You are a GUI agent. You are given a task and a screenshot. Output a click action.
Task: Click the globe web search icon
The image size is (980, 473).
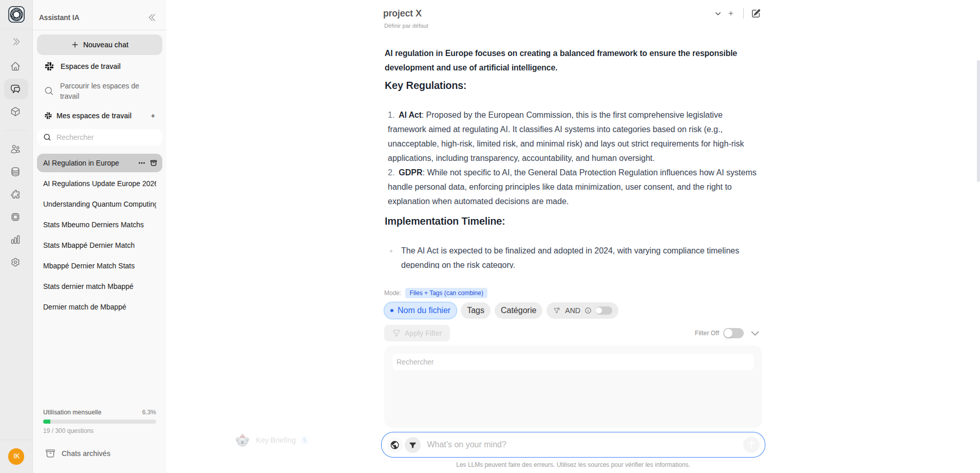[x=394, y=445]
